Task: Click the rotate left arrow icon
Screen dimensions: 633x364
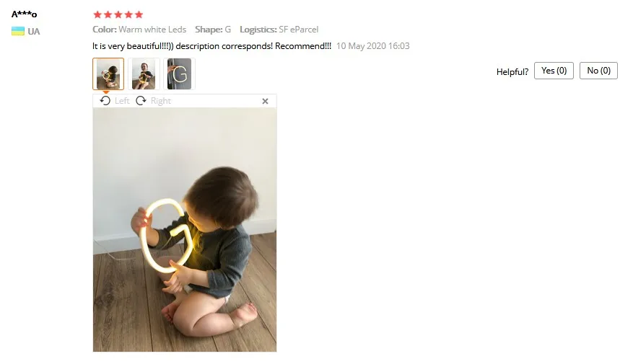Action: (105, 101)
